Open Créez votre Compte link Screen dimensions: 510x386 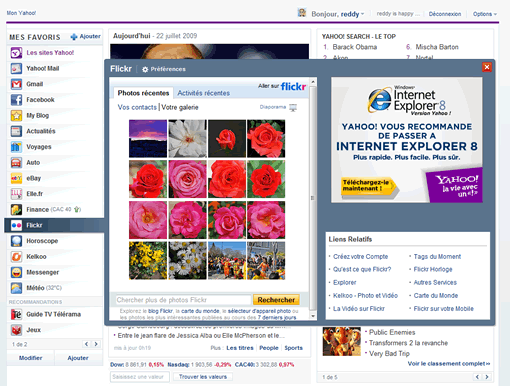[x=361, y=256]
